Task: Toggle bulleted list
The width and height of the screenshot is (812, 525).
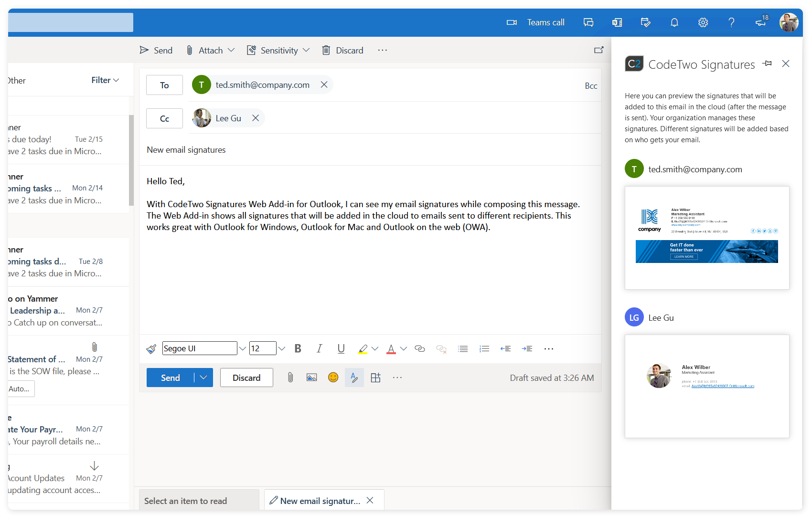Action: click(x=463, y=349)
